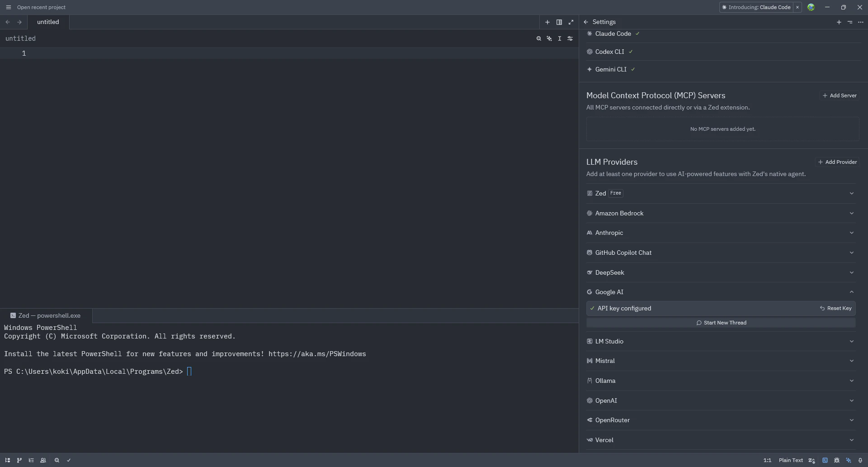Click line 1 in the untitled editor
The image size is (868, 467).
[x=289, y=53]
